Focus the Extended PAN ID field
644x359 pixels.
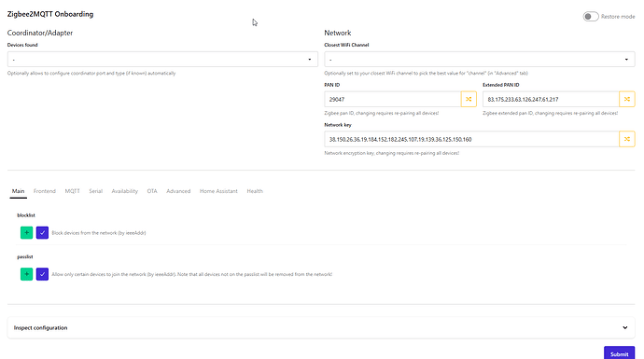[551, 99]
